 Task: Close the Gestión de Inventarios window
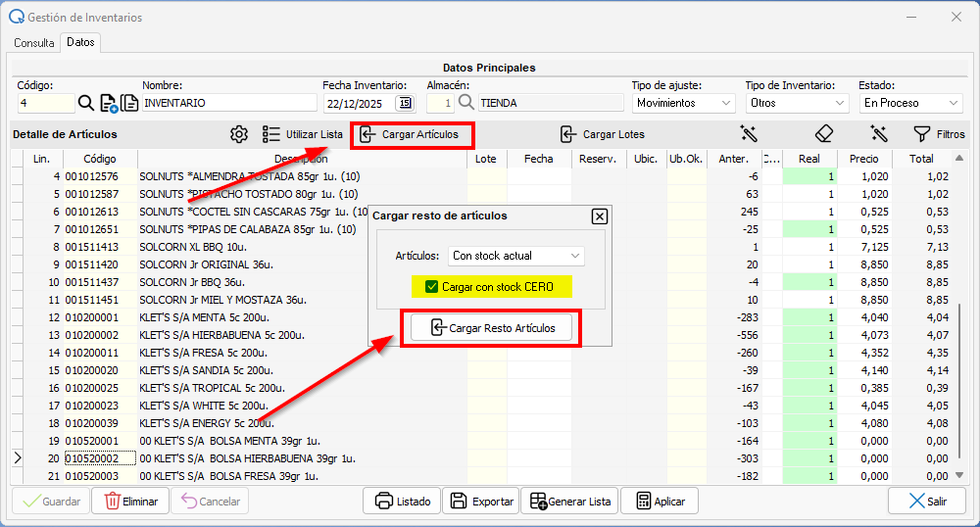(x=956, y=17)
